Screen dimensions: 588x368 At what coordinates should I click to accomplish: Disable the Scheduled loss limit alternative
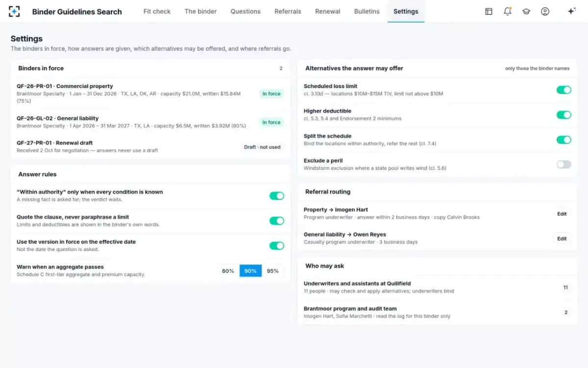pyautogui.click(x=564, y=90)
